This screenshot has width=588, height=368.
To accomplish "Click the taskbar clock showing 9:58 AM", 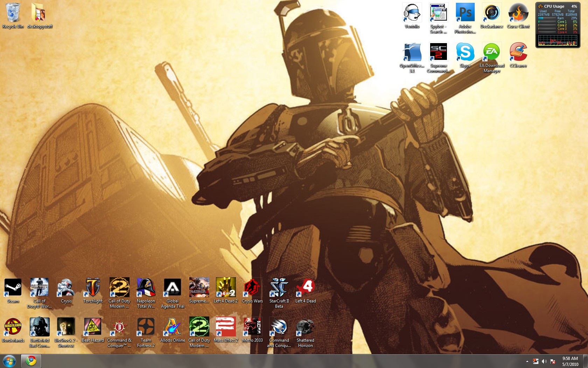I will pyautogui.click(x=570, y=361).
